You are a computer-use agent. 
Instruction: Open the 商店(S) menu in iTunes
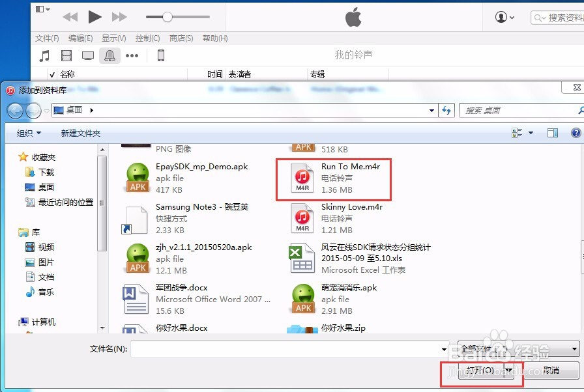point(181,38)
